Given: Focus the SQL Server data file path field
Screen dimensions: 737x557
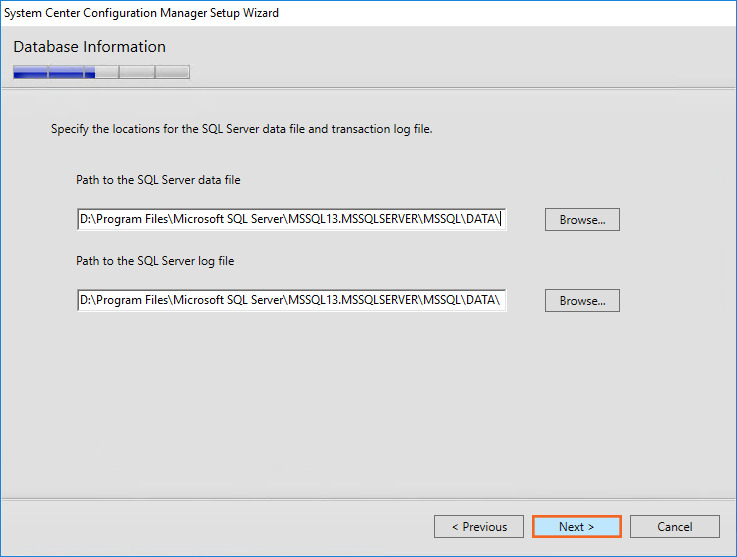Looking at the screenshot, I should click(291, 220).
